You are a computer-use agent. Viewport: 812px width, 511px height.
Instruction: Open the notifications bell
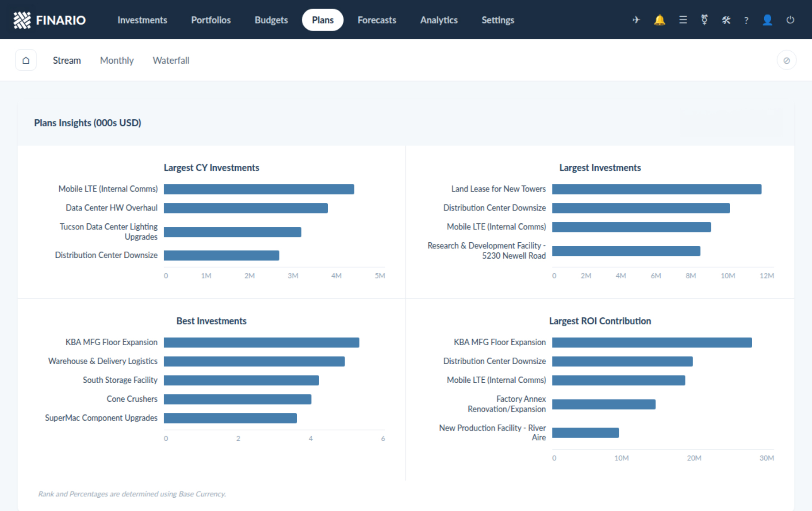pos(659,20)
